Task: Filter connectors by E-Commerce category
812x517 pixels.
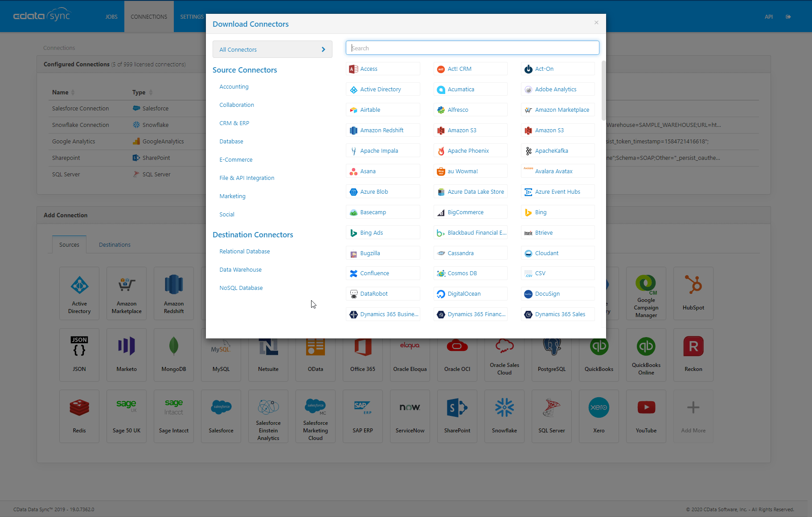Action: point(236,160)
